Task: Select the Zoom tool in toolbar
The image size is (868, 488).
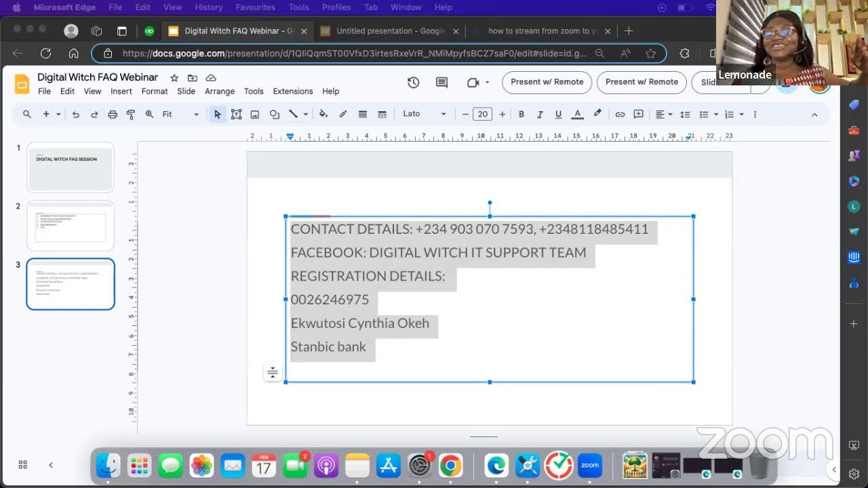Action: (x=149, y=115)
